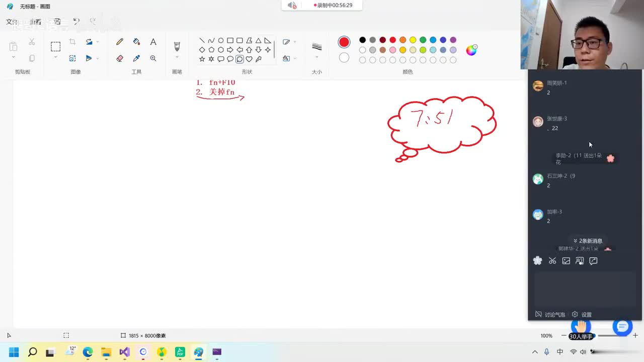This screenshot has width=644, height=362.
Task: Click the Copy icon in clipboard group
Action: coord(32,58)
